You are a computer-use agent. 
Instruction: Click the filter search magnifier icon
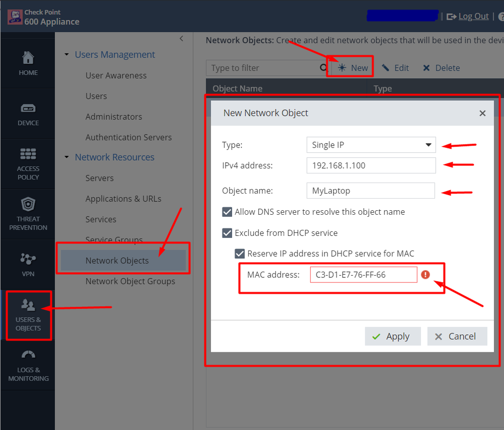tap(323, 68)
